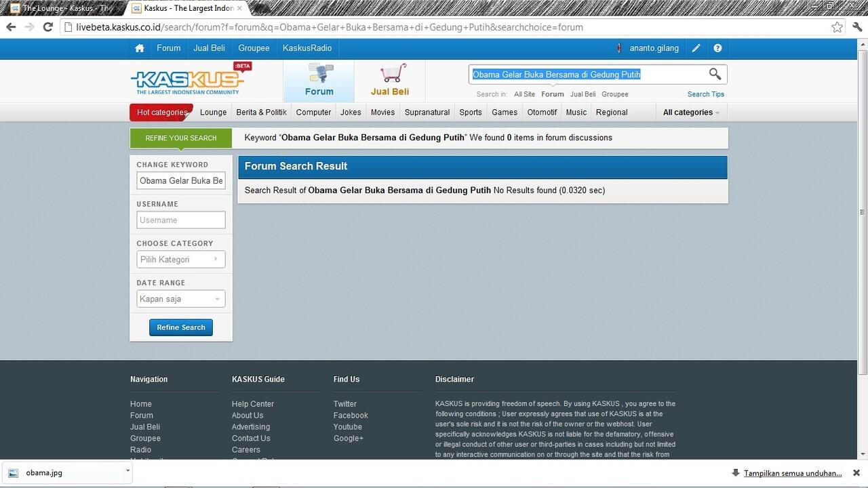
Task: Reload the page
Action: pyautogui.click(x=48, y=27)
